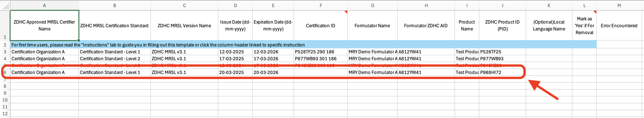Click product ID 'P877WB93' in column J
Viewport: 644px width, 118px height.
coord(502,58)
